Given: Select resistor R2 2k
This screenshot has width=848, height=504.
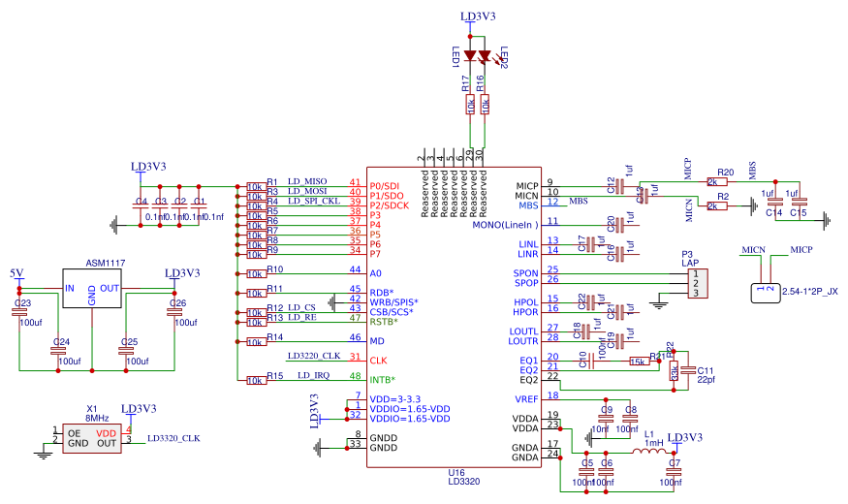Looking at the screenshot, I should click(x=717, y=206).
